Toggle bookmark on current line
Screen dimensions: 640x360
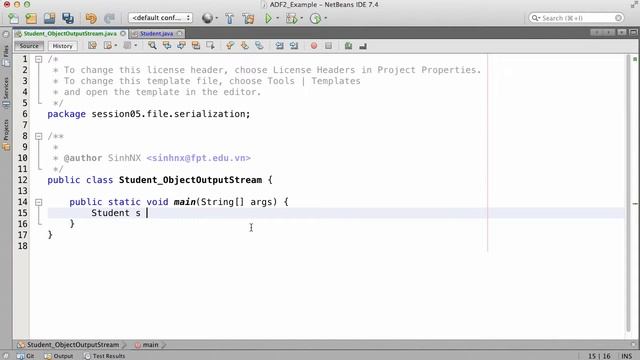click(x=259, y=46)
